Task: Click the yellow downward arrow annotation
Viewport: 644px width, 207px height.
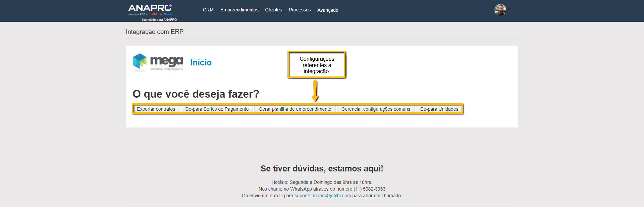Action: [315, 91]
